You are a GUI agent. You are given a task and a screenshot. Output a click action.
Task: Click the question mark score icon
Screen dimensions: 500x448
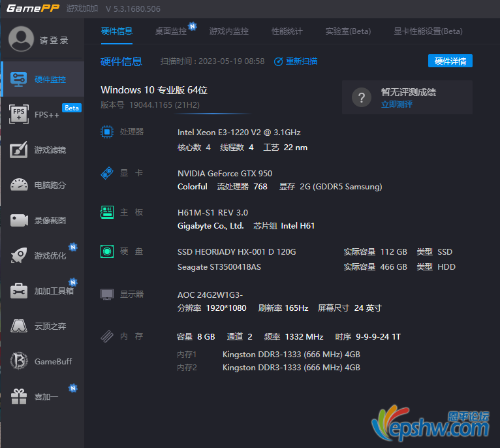click(x=362, y=97)
